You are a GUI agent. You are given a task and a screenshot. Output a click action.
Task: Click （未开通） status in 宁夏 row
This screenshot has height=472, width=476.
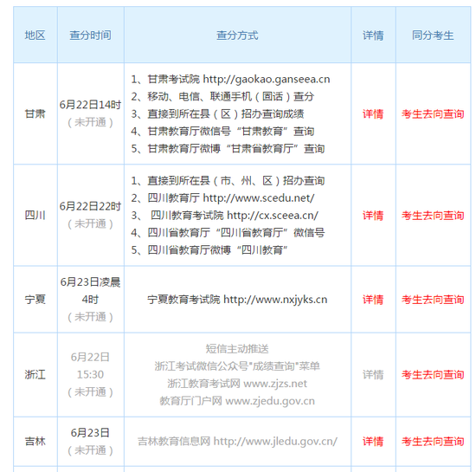tap(91, 317)
